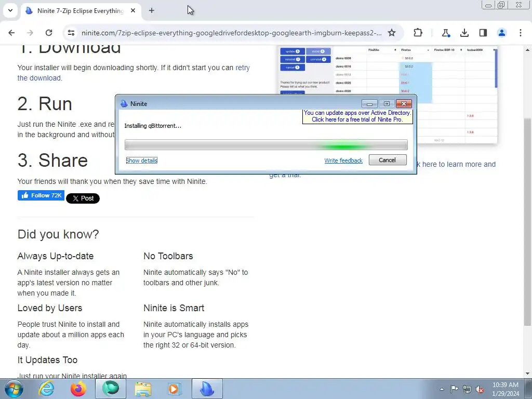This screenshot has height=399, width=532.
Task: Click the Ninite dialog title icon
Action: (124, 103)
